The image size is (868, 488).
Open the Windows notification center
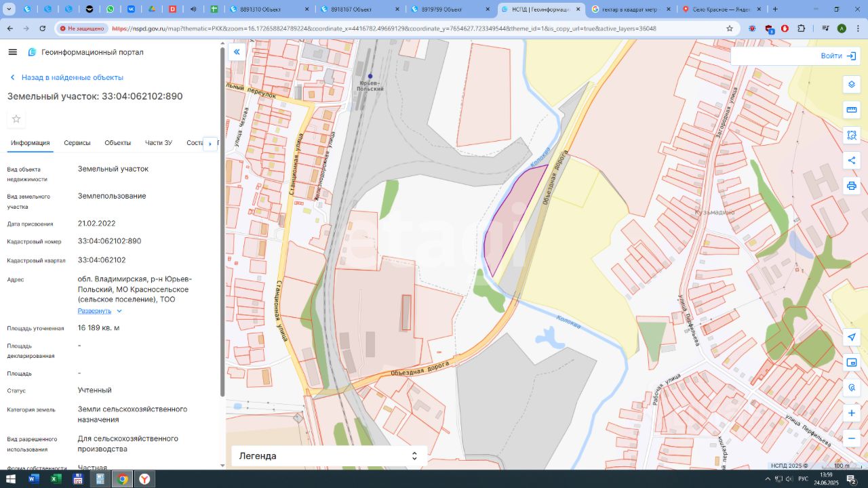(852, 479)
